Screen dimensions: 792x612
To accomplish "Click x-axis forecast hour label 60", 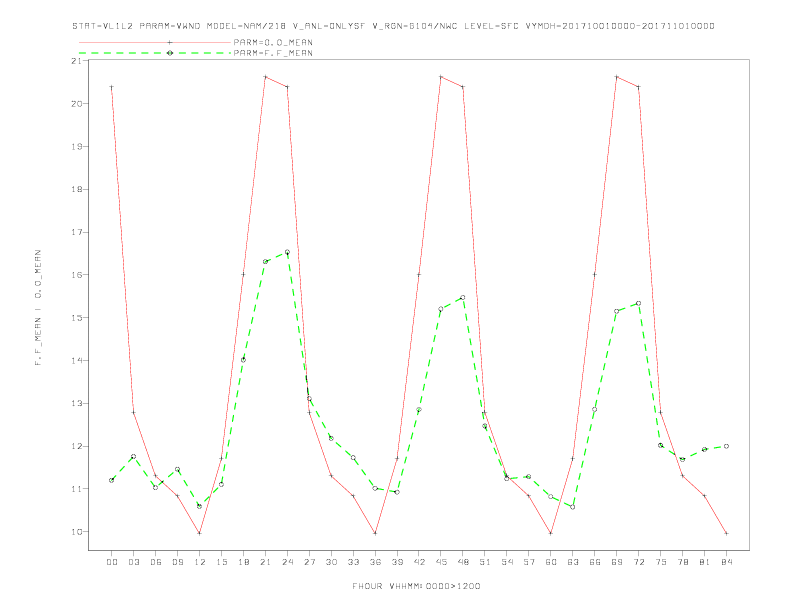I will point(551,562).
